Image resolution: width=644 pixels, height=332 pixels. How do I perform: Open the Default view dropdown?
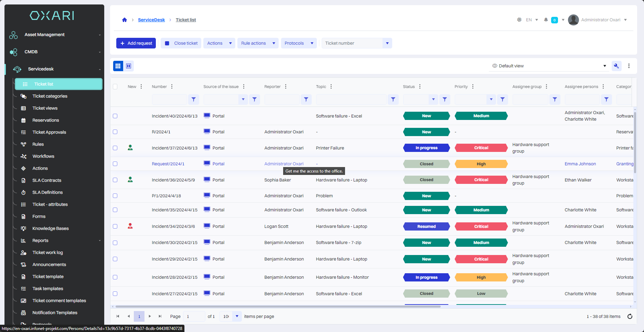pos(549,66)
